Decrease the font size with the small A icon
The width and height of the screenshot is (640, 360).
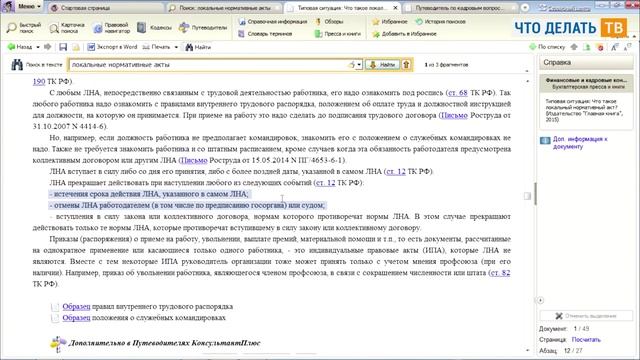point(627,47)
